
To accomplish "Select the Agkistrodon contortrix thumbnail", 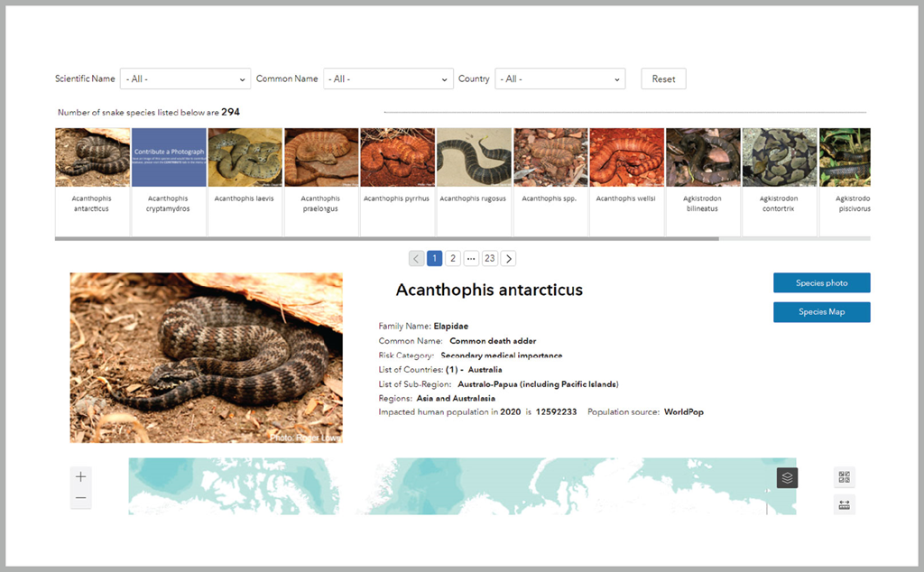I will point(779,157).
